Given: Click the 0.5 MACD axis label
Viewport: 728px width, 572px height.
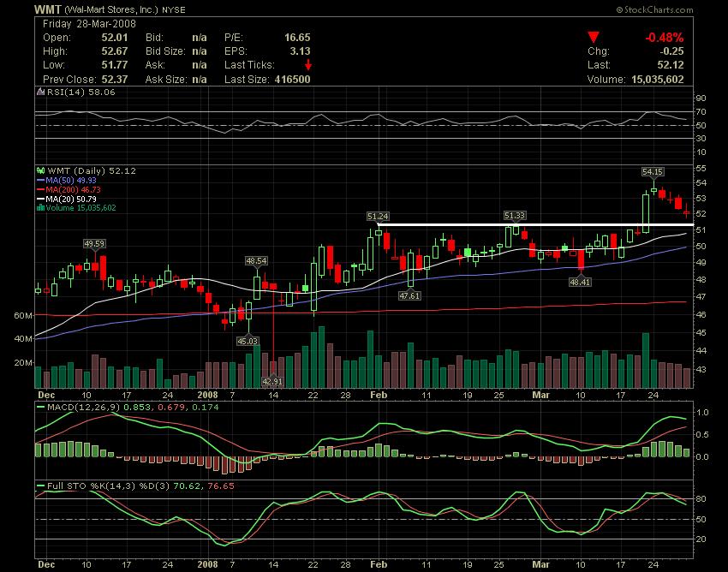Looking at the screenshot, I should (x=702, y=435).
